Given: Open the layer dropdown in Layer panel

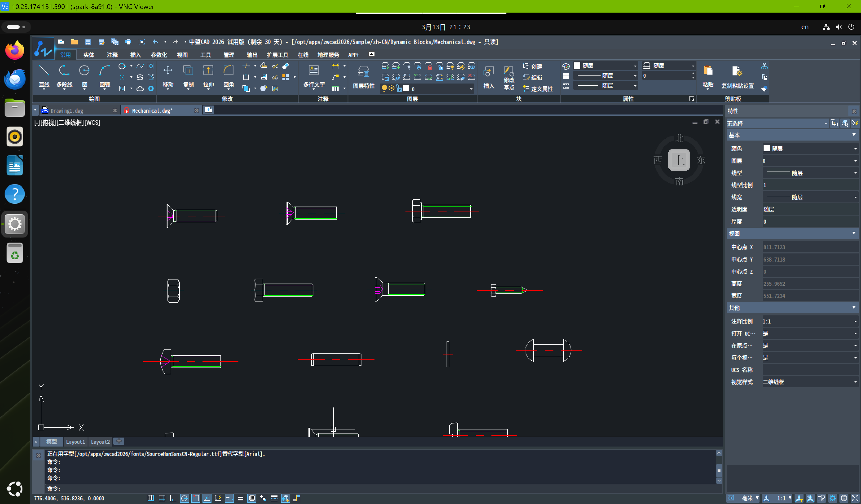Looking at the screenshot, I should click(x=471, y=89).
